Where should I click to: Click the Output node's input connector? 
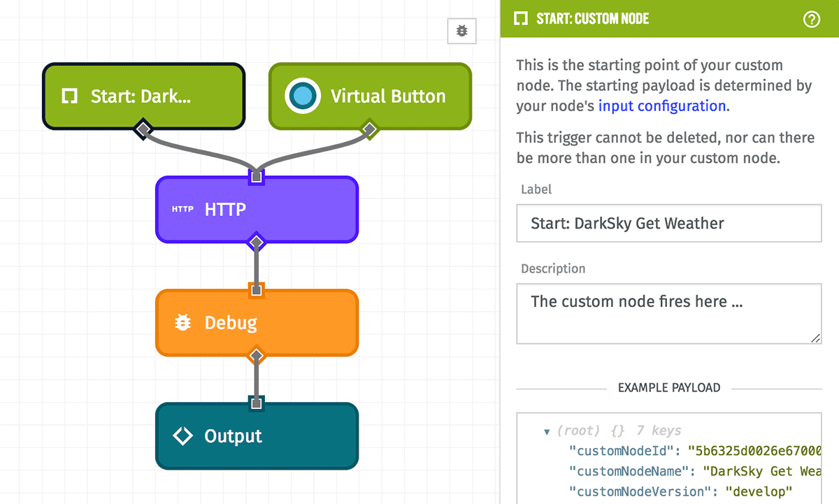(257, 403)
